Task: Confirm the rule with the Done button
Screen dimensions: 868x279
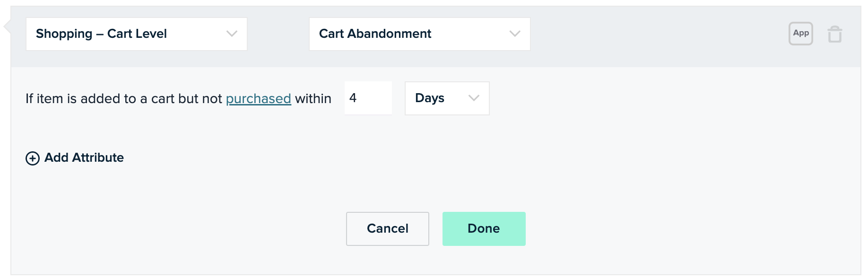Action: pos(484,229)
